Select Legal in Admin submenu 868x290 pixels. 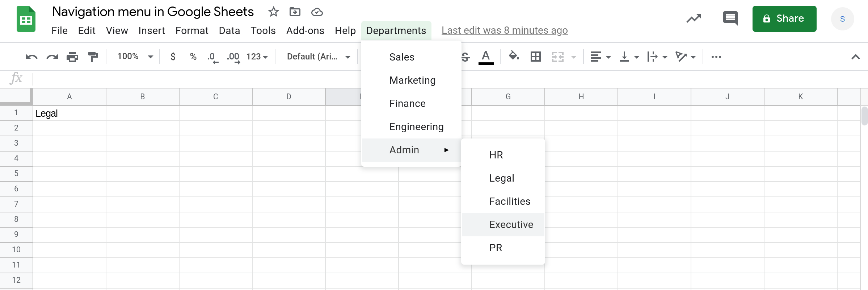[x=503, y=178]
